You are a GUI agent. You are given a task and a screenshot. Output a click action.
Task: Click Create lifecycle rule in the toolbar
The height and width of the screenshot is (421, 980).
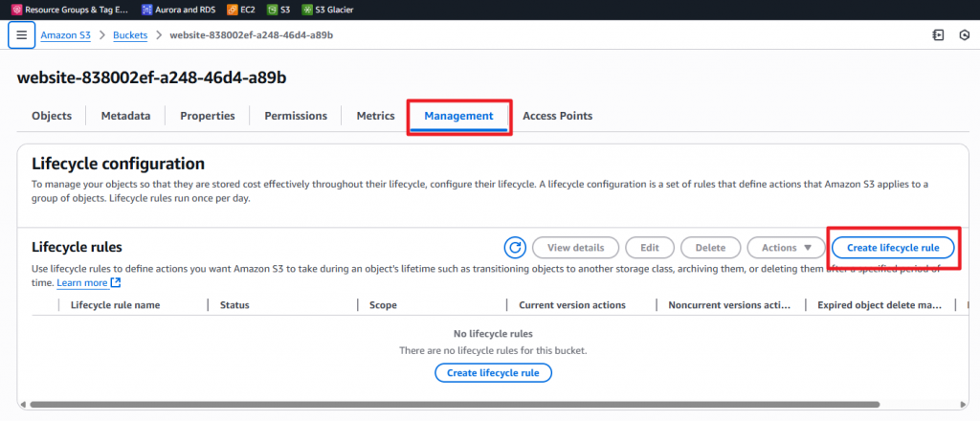click(893, 248)
